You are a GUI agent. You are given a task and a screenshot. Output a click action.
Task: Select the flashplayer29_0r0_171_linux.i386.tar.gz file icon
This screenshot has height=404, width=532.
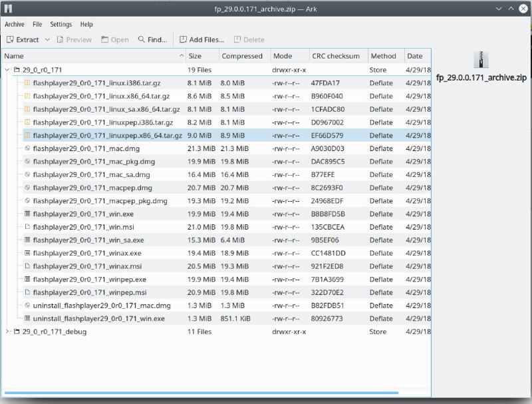(27, 83)
